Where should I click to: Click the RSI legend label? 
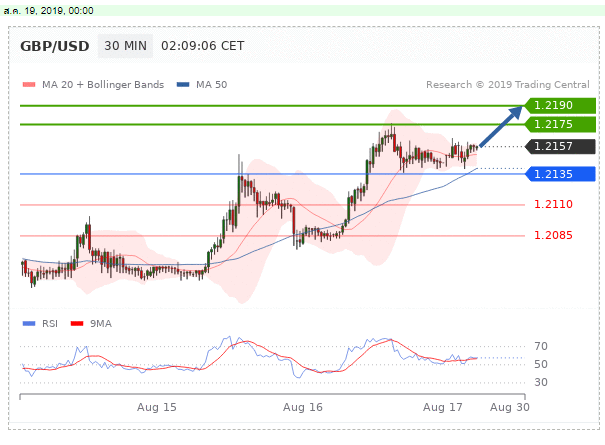point(50,323)
